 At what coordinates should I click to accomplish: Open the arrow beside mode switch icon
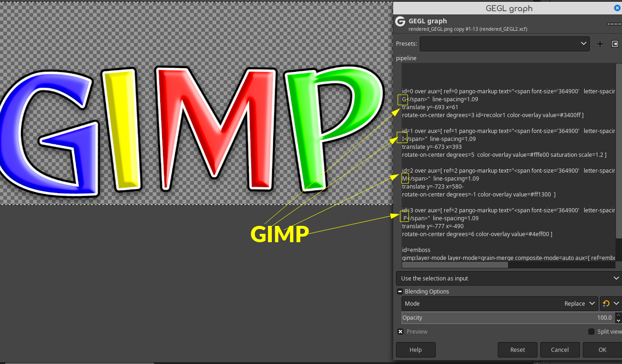[x=616, y=303]
